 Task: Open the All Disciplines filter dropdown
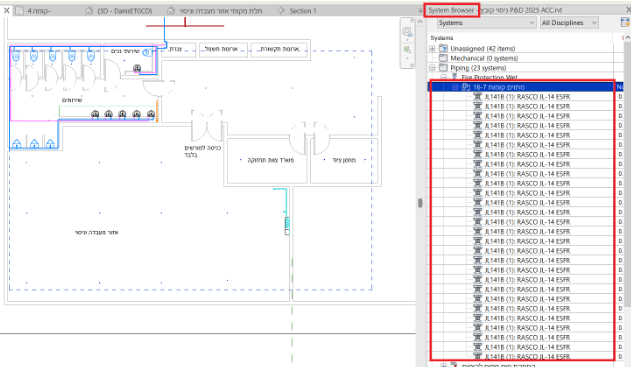click(569, 23)
